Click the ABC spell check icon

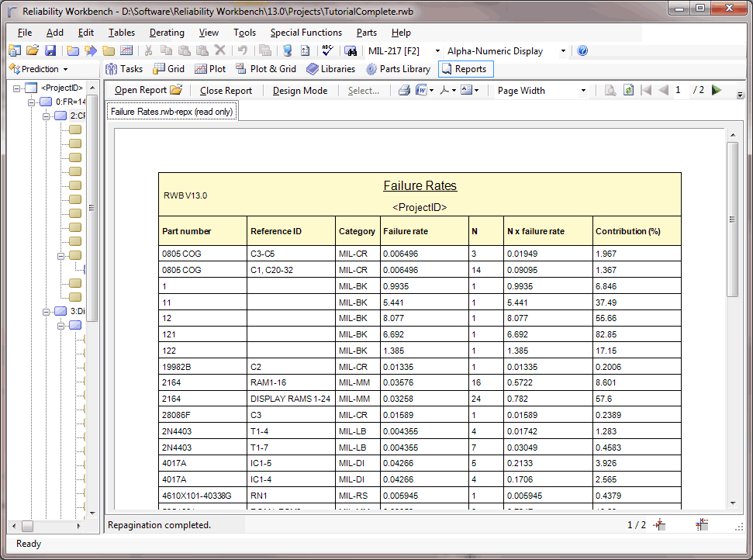[x=326, y=51]
